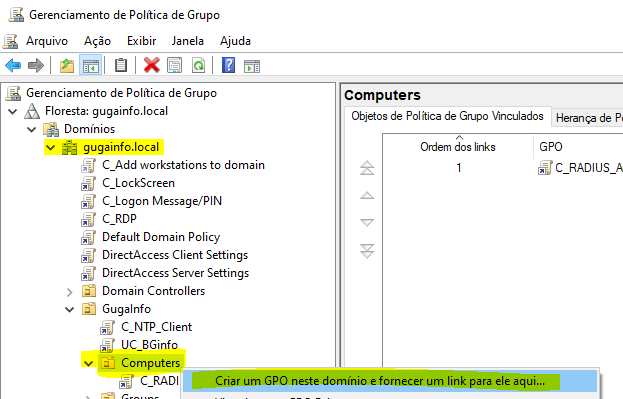The width and height of the screenshot is (623, 399).
Task: Select the Default Domain Policy item
Action: point(161,237)
